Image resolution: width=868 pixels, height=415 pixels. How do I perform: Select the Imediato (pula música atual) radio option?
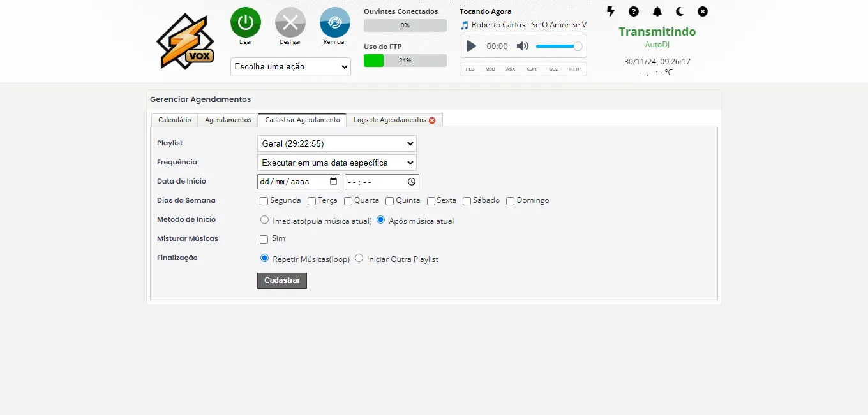tap(265, 220)
